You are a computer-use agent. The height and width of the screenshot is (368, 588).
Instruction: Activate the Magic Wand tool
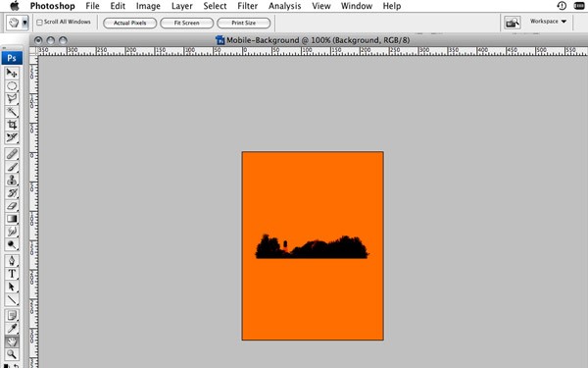point(12,112)
